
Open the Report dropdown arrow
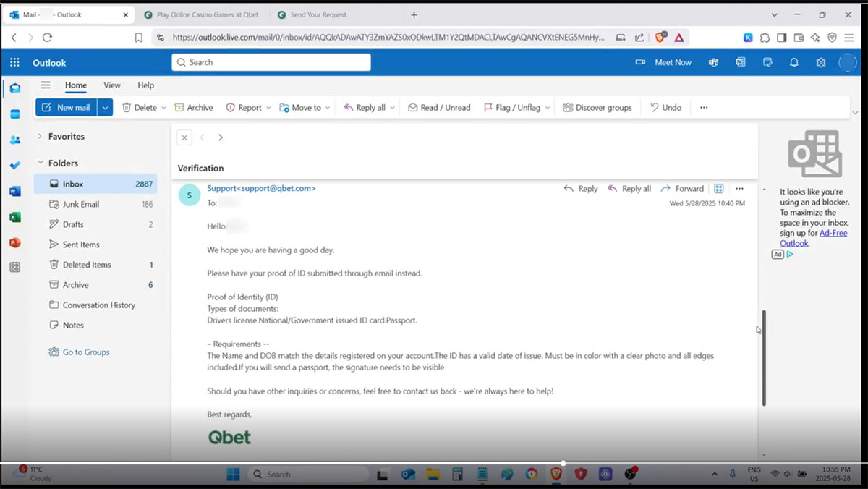(268, 108)
